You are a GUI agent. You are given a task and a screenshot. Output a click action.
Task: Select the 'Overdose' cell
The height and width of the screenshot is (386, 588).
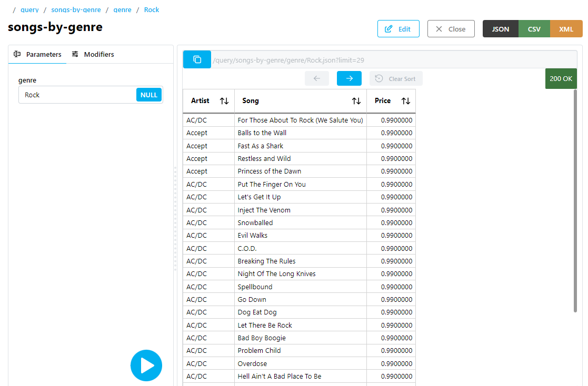(301, 363)
